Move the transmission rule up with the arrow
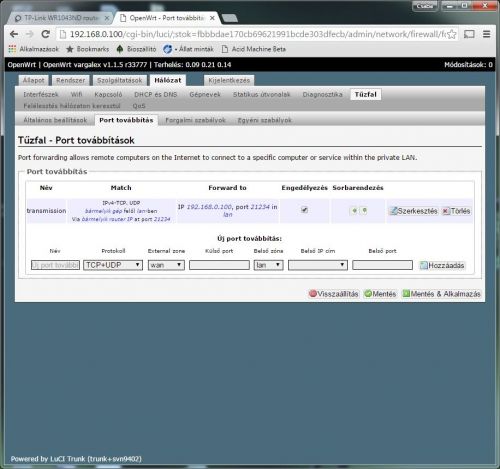This screenshot has height=469, width=500. coord(354,211)
